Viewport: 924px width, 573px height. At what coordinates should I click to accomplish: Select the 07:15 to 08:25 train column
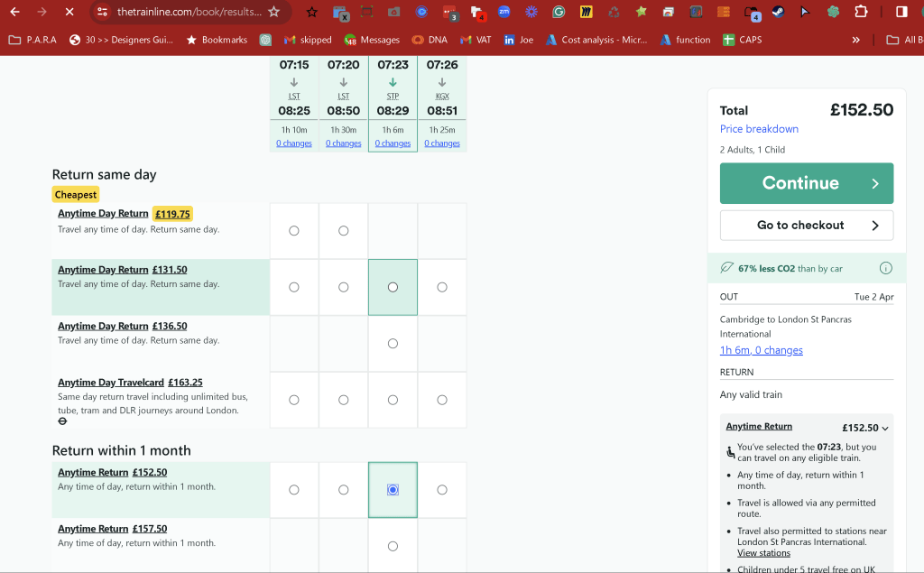click(x=294, y=103)
